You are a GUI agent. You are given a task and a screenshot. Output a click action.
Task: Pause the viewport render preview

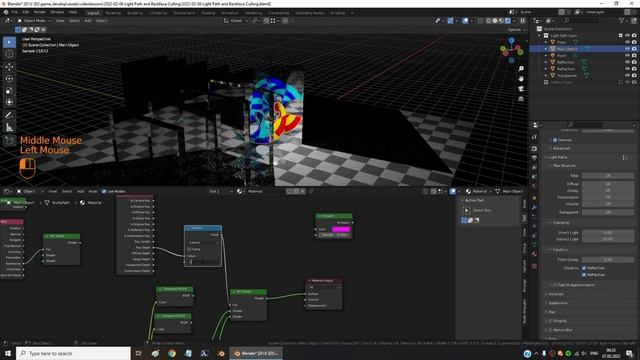[x=522, y=20]
